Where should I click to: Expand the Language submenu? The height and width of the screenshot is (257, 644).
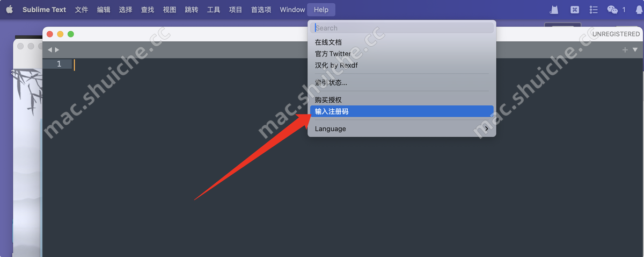pyautogui.click(x=401, y=129)
